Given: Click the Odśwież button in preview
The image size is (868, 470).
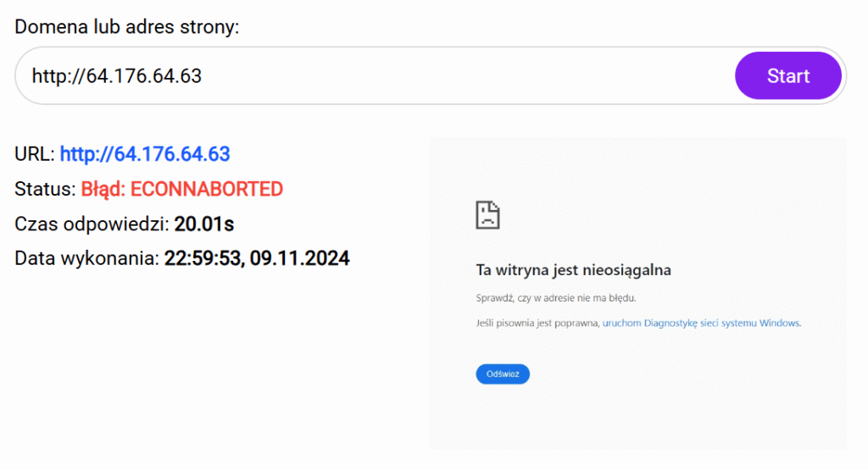Looking at the screenshot, I should click(503, 373).
